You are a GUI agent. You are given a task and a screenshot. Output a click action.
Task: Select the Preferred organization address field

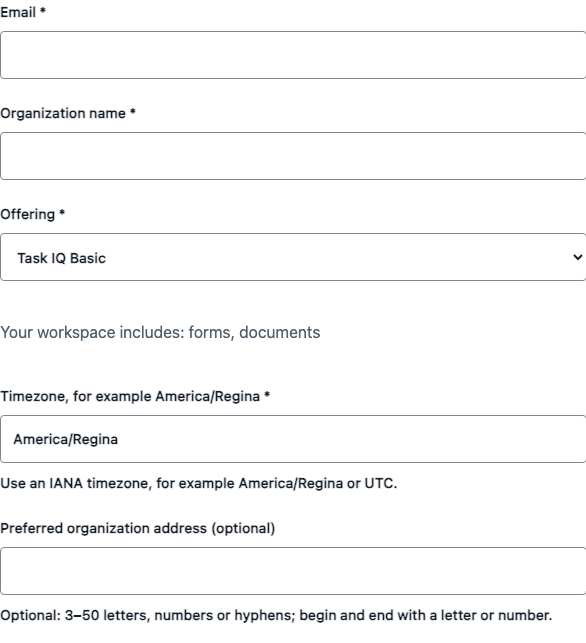tap(293, 571)
